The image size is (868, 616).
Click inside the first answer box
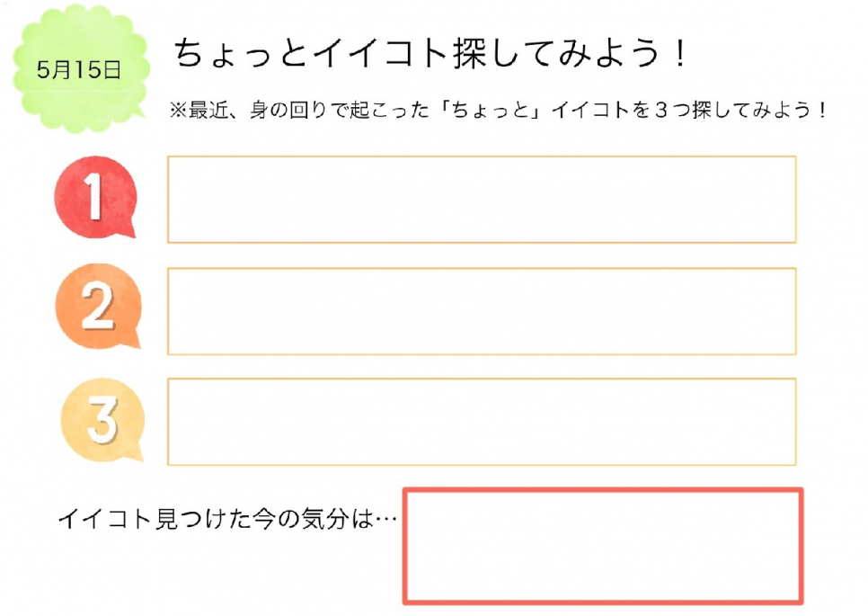[x=482, y=200]
